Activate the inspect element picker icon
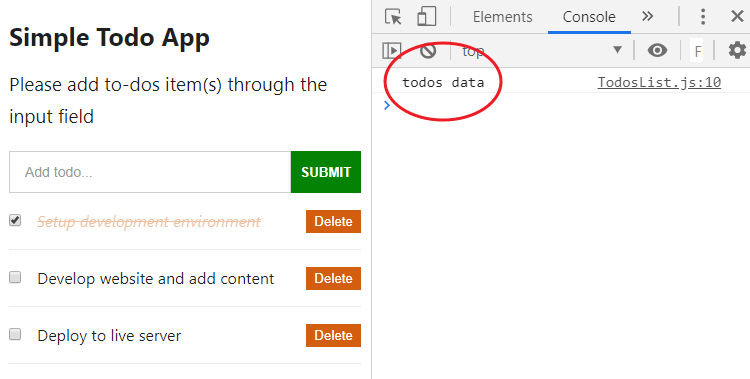Viewport: 750px width, 379px height. coord(394,17)
